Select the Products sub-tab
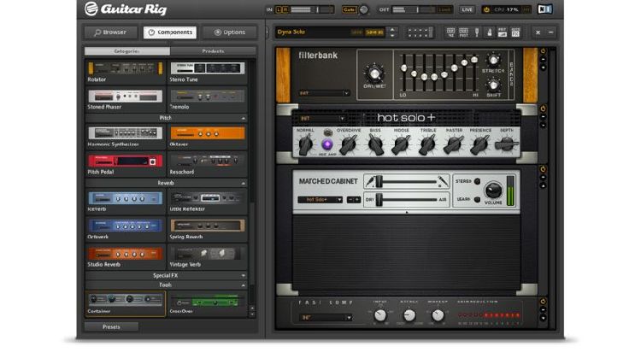 click(x=213, y=51)
